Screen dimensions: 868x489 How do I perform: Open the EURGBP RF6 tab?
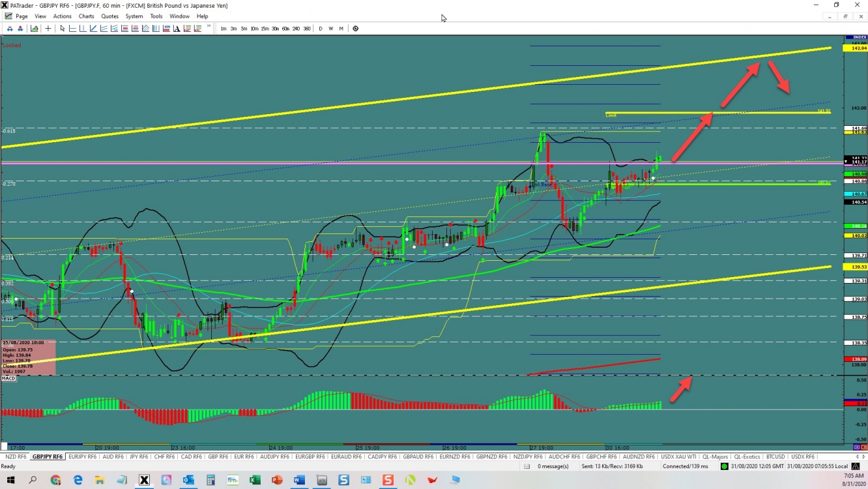point(310,457)
